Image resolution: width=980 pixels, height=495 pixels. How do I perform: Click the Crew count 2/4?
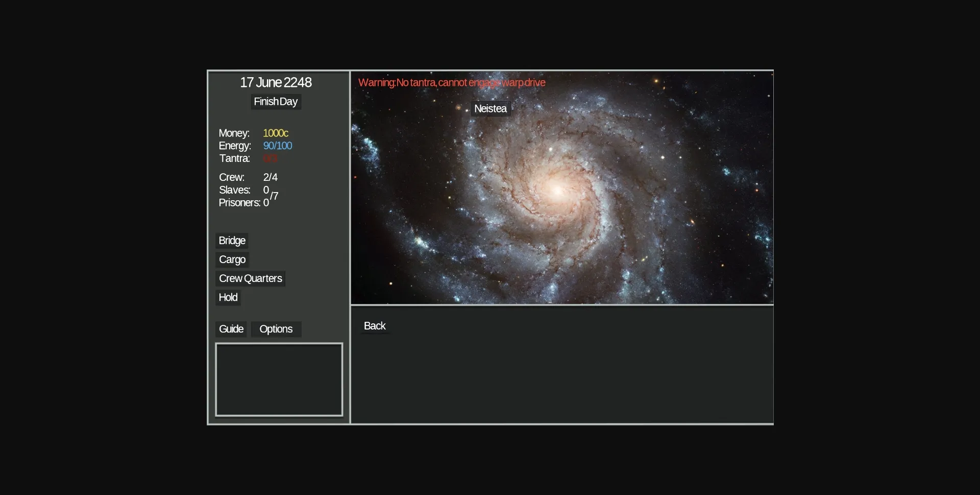coord(270,177)
